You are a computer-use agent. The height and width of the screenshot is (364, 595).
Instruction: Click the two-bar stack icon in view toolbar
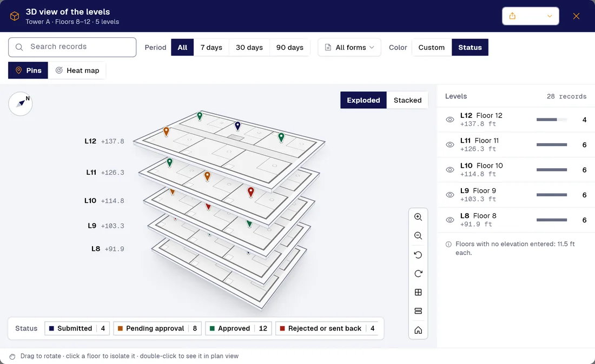[418, 311]
